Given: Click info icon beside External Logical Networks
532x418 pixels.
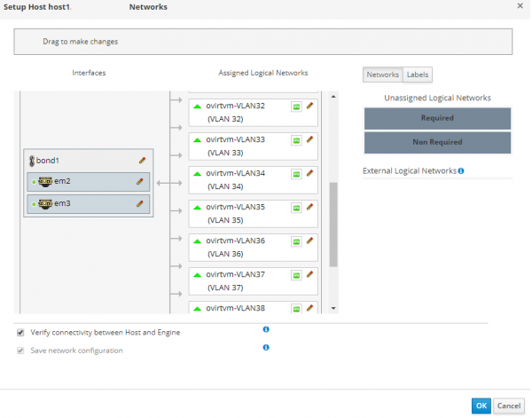Looking at the screenshot, I should pos(462,170).
